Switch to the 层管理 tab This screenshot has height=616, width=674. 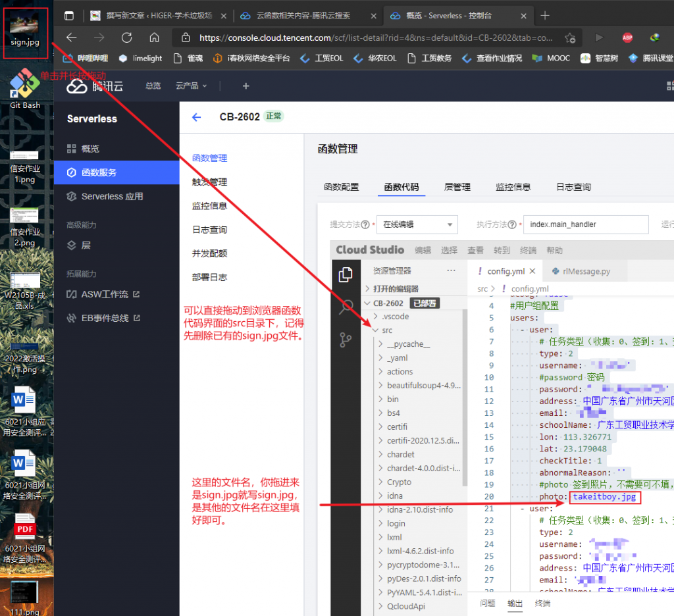(457, 187)
